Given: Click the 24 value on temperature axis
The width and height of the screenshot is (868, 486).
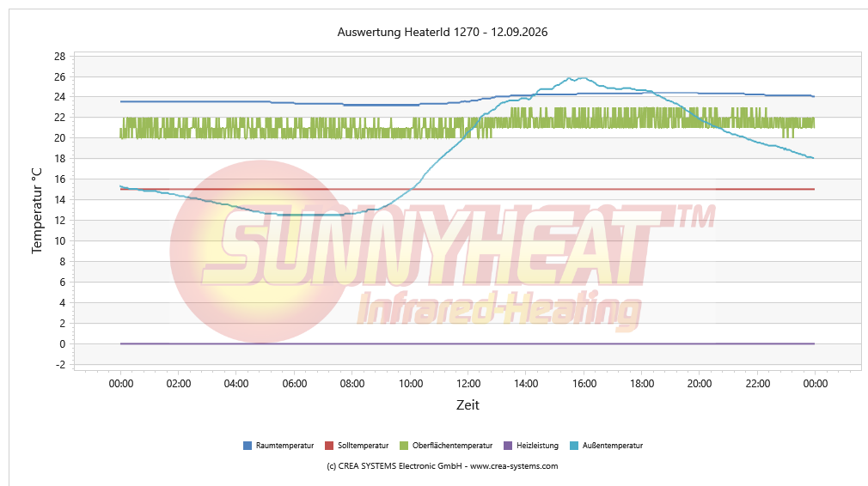Looking at the screenshot, I should (59, 97).
